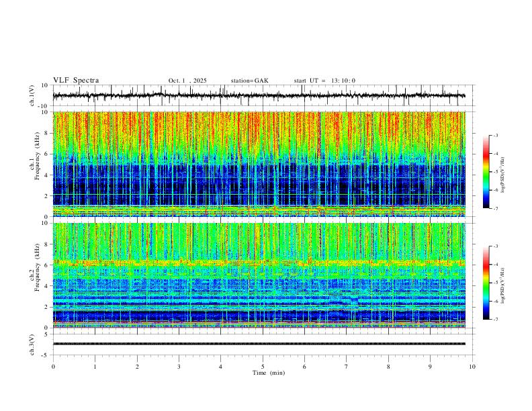Click the time axis tick label '7'
Viewport: 532px width, 411px height.
coord(347,367)
